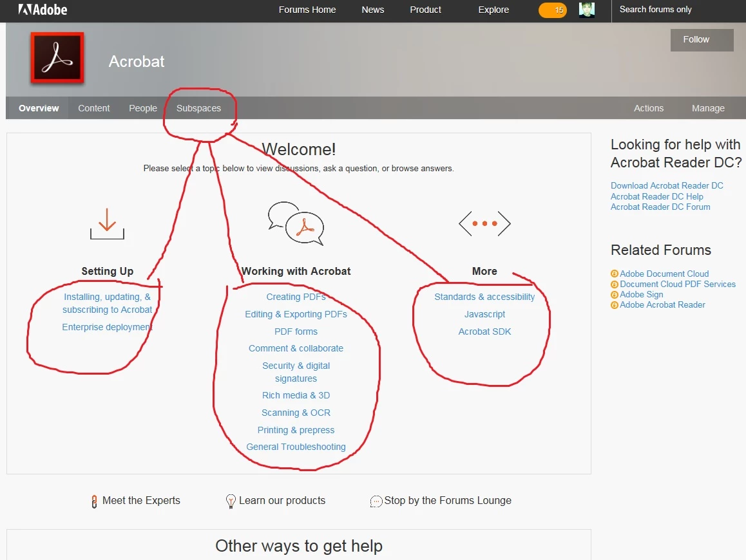Click the Follow button
This screenshot has height=560, width=746.
[x=702, y=40]
